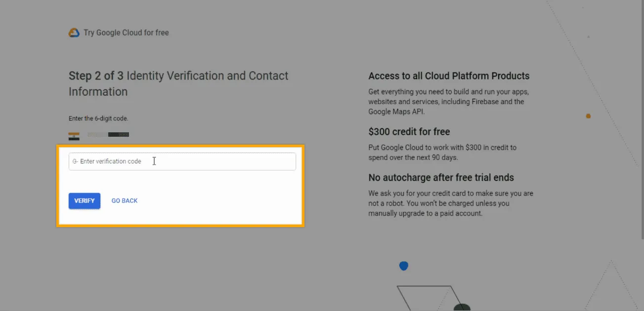Focus the Enter verification code field
This screenshot has width=644, height=311.
click(188, 161)
